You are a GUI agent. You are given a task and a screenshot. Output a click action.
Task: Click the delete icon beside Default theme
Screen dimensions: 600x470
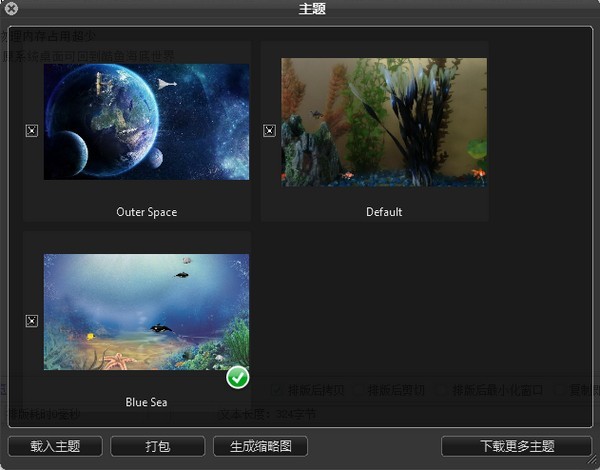tap(269, 131)
